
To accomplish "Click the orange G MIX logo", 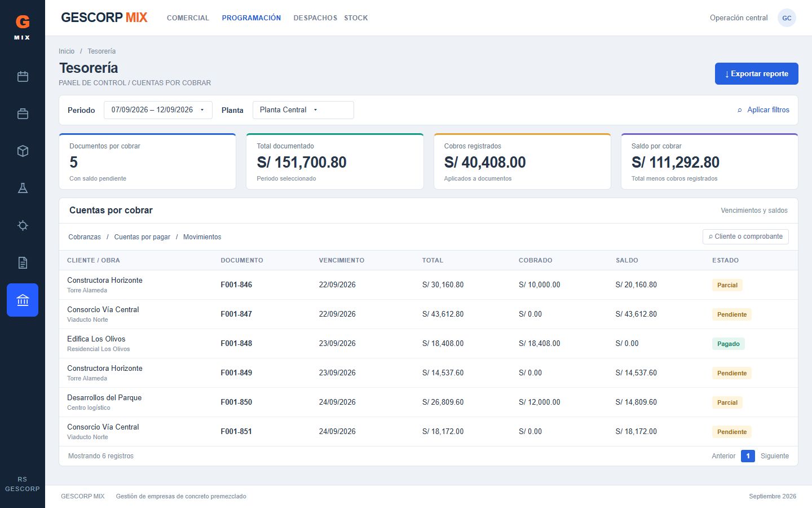I will [23, 27].
